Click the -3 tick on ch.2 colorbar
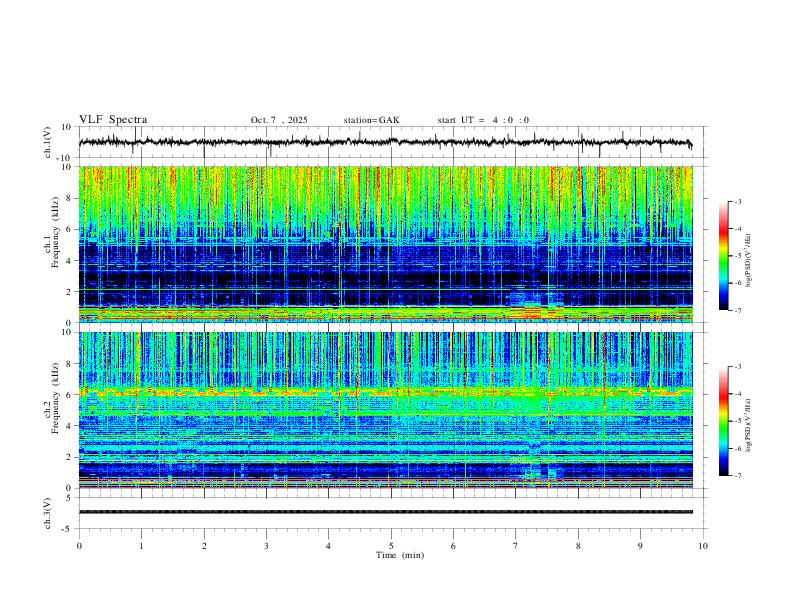 (738, 367)
